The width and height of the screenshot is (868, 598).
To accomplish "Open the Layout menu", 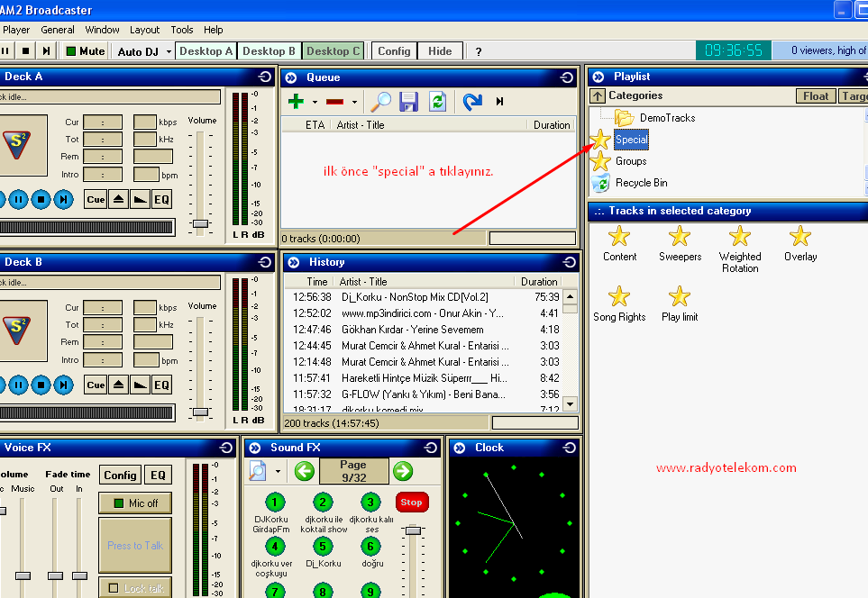I will point(144,30).
